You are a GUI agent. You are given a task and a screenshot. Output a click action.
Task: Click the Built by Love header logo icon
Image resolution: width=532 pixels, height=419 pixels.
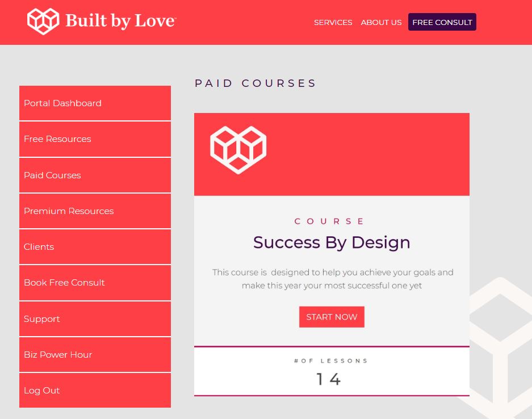(x=43, y=22)
